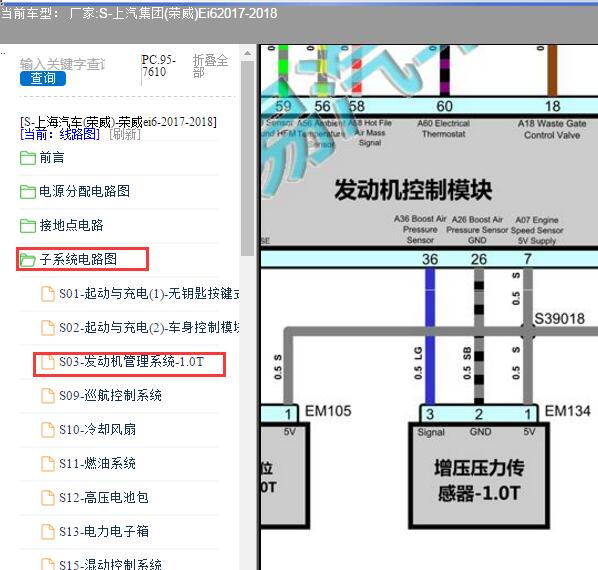This screenshot has width=598, height=570.
Task: Collapse the 子系统电路图 folder
Action: tap(78, 259)
